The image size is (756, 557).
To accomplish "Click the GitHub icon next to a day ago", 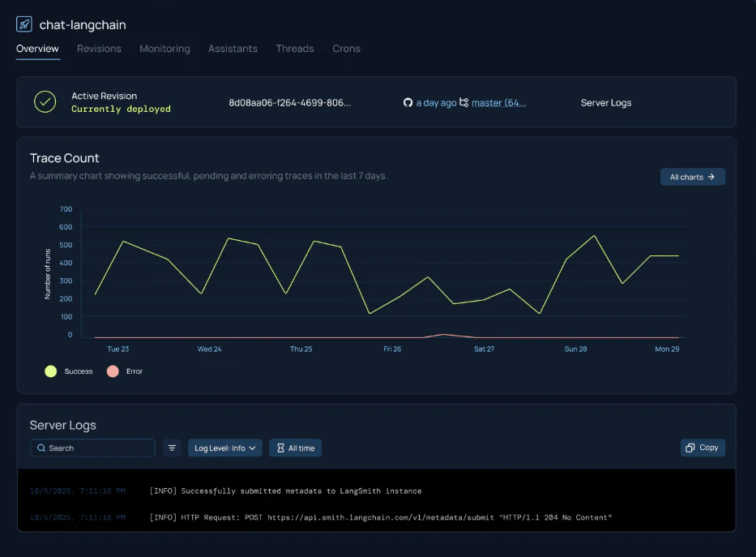I will pyautogui.click(x=408, y=103).
